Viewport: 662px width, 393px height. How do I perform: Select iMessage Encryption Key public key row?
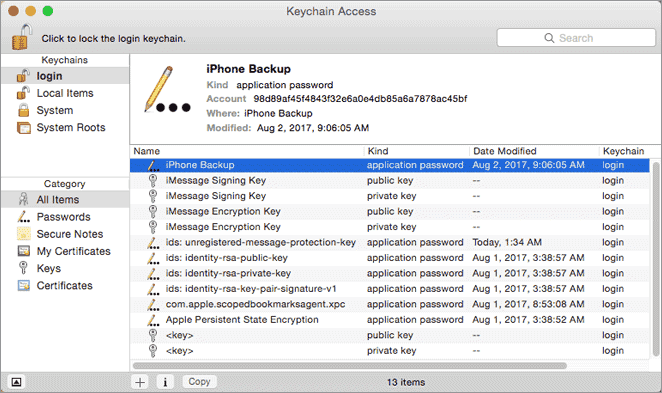389,211
